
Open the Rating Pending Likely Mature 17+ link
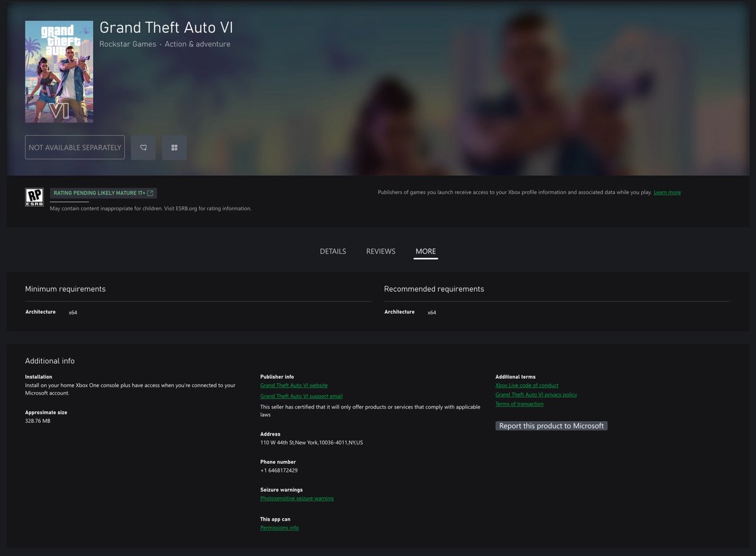[103, 193]
